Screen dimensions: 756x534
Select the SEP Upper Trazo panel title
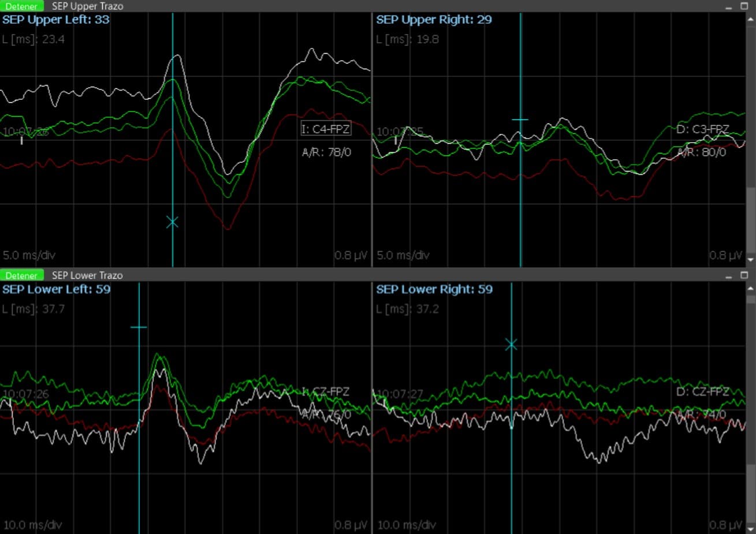(x=87, y=6)
